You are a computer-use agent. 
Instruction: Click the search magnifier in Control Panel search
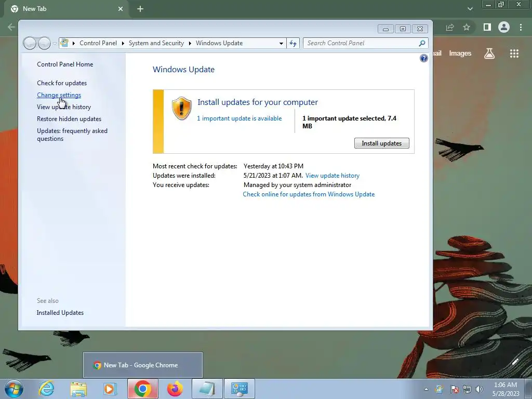point(422,43)
